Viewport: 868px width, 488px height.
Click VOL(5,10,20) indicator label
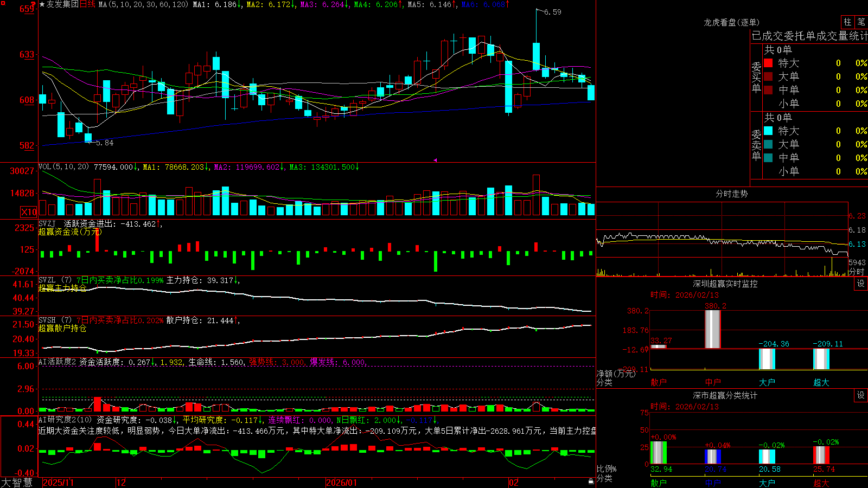coord(64,167)
